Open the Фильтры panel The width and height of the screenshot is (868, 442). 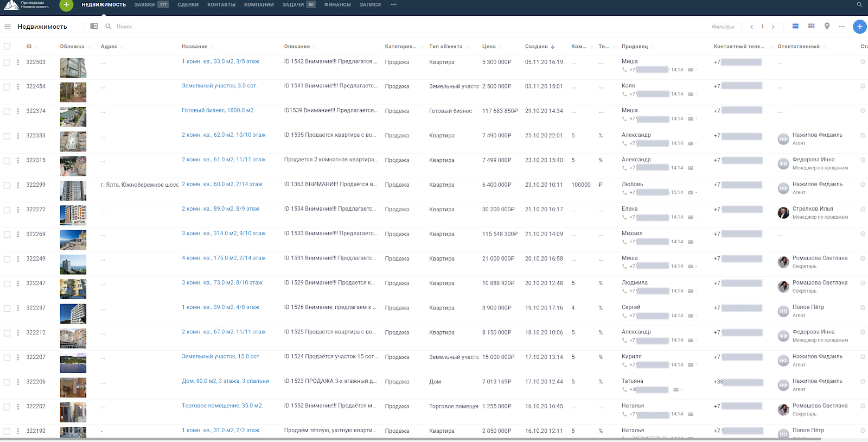tap(723, 27)
